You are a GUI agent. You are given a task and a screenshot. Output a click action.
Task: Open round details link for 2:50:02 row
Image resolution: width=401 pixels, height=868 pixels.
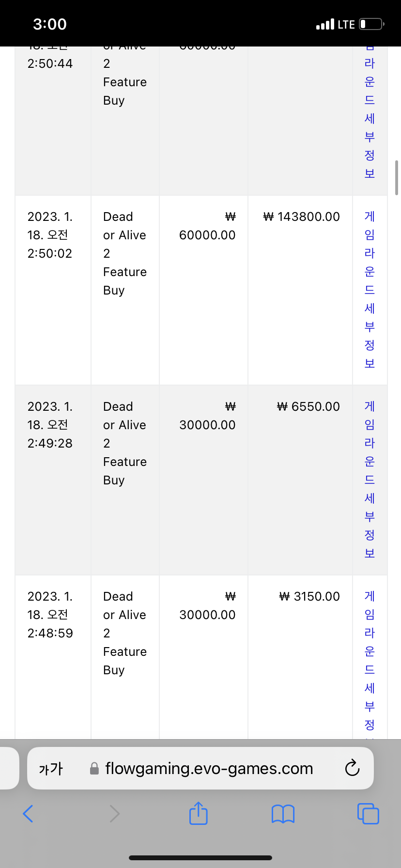(x=370, y=290)
